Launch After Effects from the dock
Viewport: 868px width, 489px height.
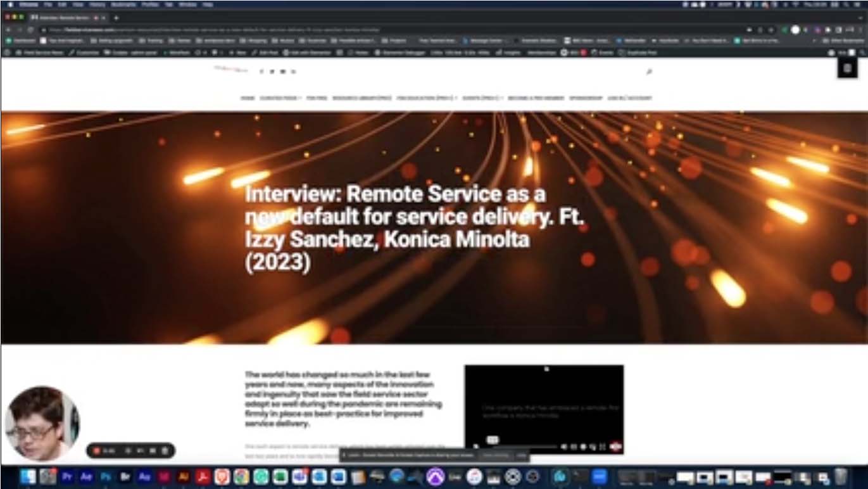pos(87,476)
